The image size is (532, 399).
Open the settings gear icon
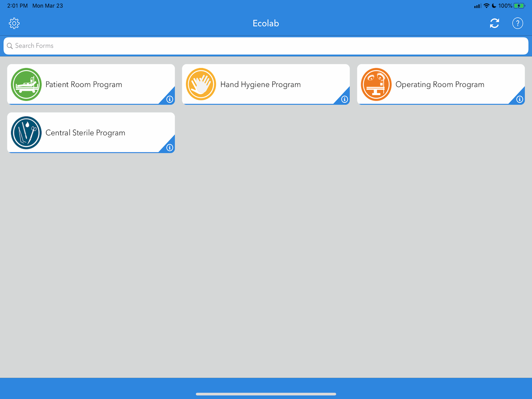[14, 23]
